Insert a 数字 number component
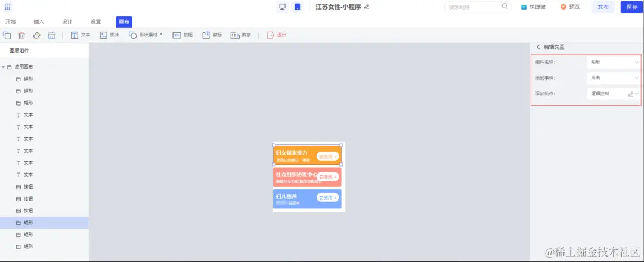This screenshot has height=262, width=644. [x=241, y=35]
